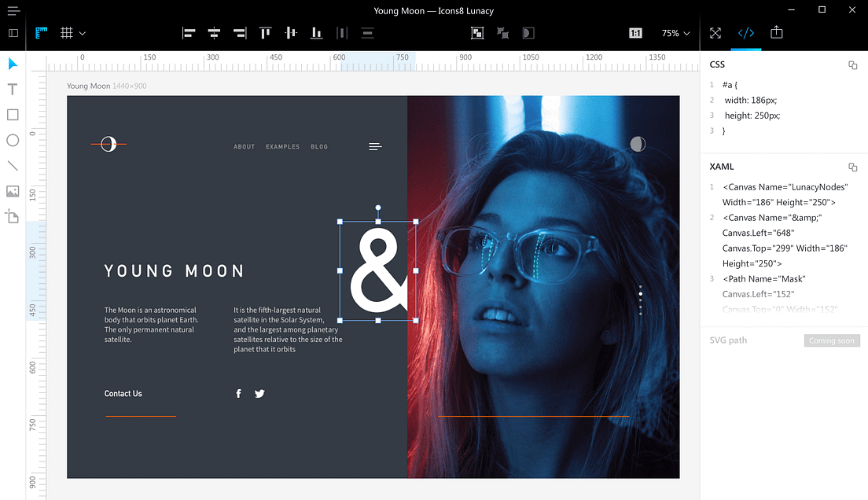
Task: Select the ampersand shape on canvas
Action: [x=379, y=271]
